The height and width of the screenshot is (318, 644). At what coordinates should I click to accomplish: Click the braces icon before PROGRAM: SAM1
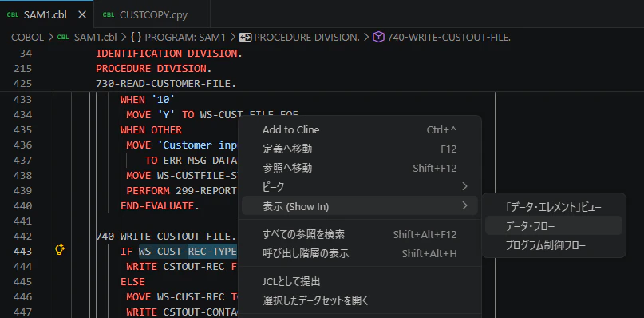[136, 38]
